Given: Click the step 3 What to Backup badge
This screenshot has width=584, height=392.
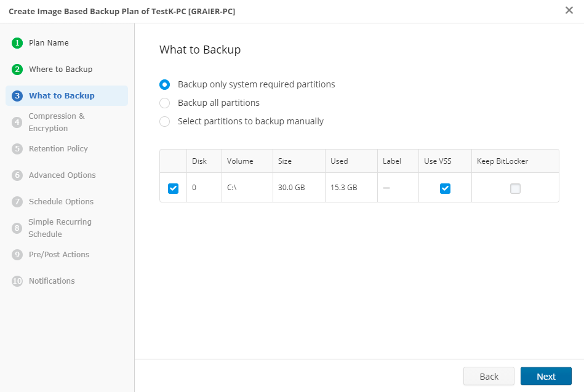Looking at the screenshot, I should [17, 95].
